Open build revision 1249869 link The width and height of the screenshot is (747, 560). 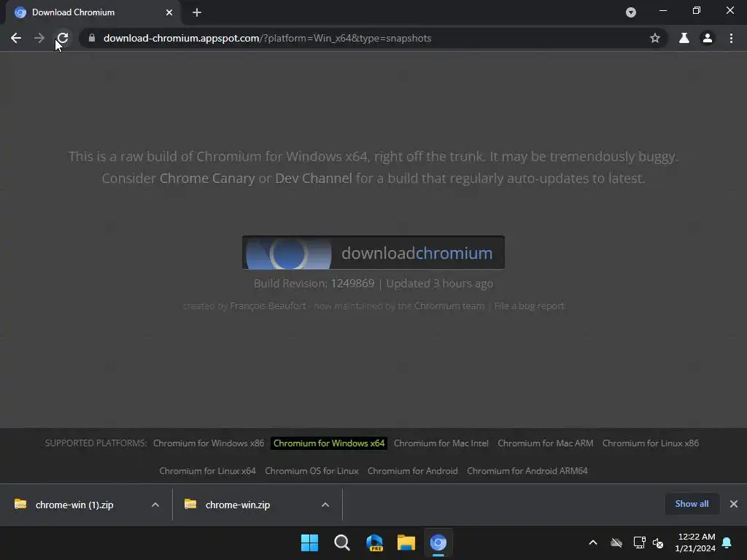tap(352, 284)
